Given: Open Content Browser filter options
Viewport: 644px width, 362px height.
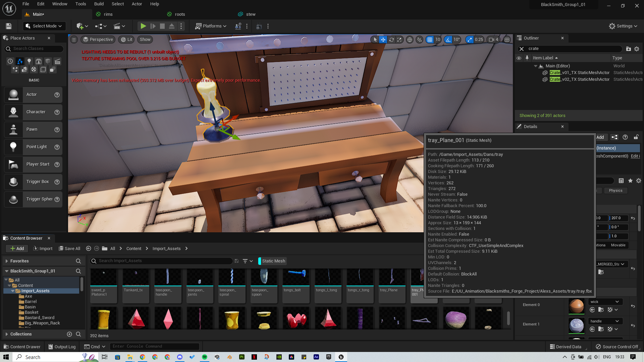Looking at the screenshot, I should 248,261.
